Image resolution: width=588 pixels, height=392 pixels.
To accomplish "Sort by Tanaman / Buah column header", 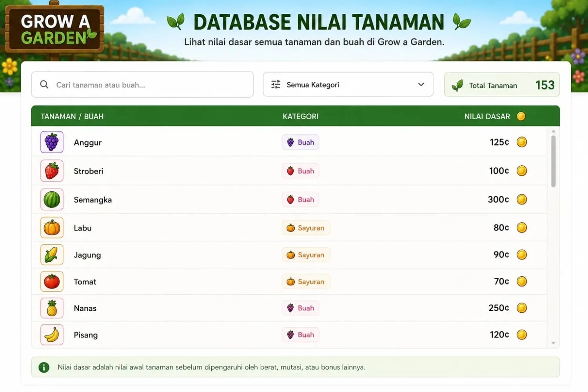I will pyautogui.click(x=72, y=116).
